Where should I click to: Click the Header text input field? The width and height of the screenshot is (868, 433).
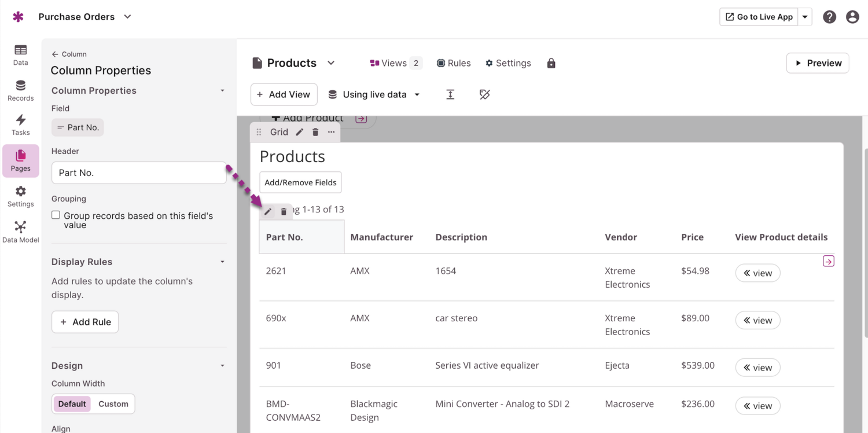[x=139, y=173]
